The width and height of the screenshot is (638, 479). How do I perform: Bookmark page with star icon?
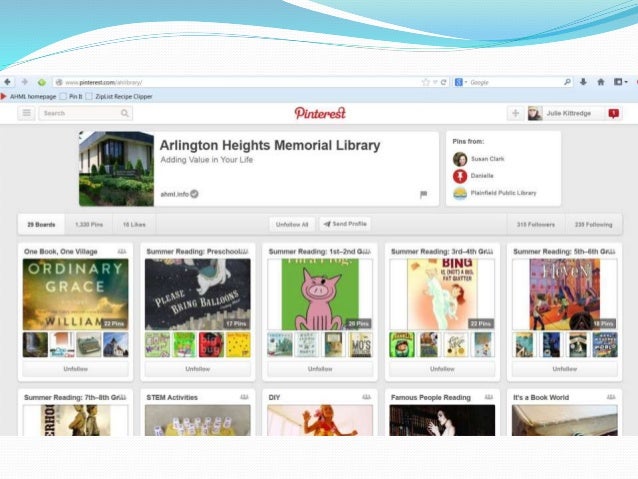pyautogui.click(x=426, y=82)
